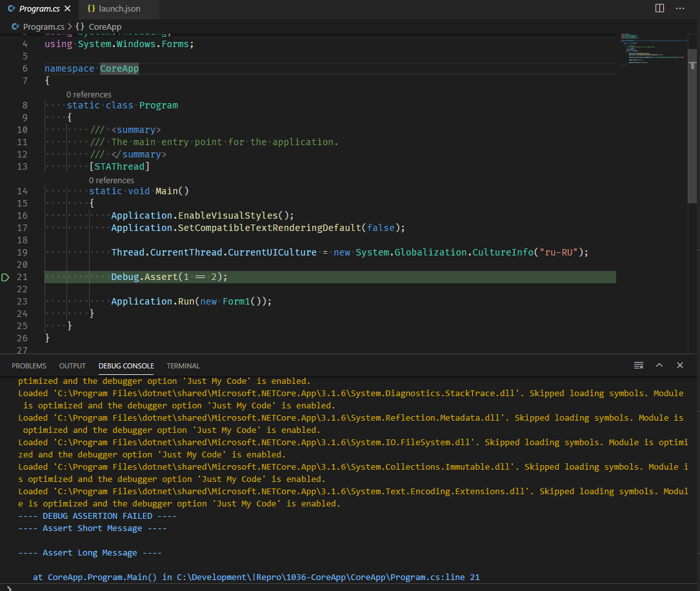The height and width of the screenshot is (591, 700).
Task: Click the System.Collections.Immutable.dll loaded message
Action: pyautogui.click(x=353, y=473)
